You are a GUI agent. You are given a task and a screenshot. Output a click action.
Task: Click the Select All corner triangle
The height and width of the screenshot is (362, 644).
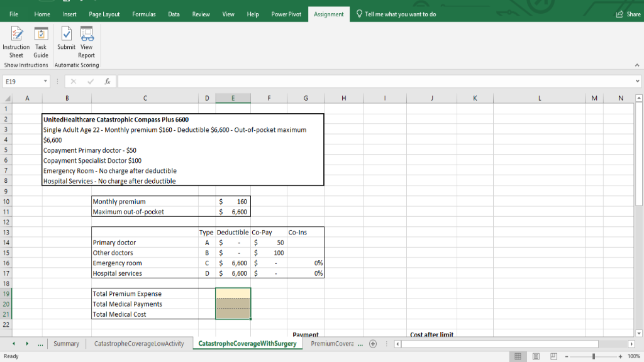click(x=8, y=98)
